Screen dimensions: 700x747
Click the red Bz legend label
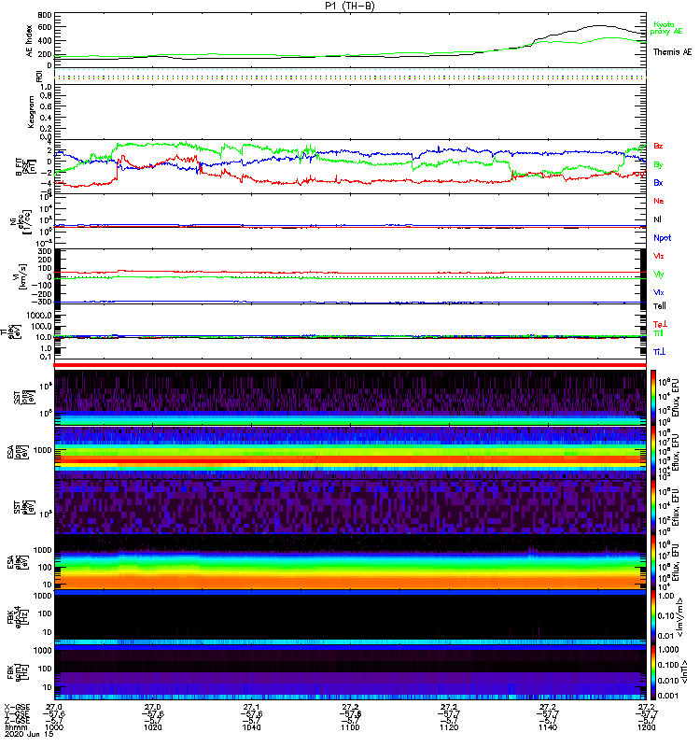(658, 146)
